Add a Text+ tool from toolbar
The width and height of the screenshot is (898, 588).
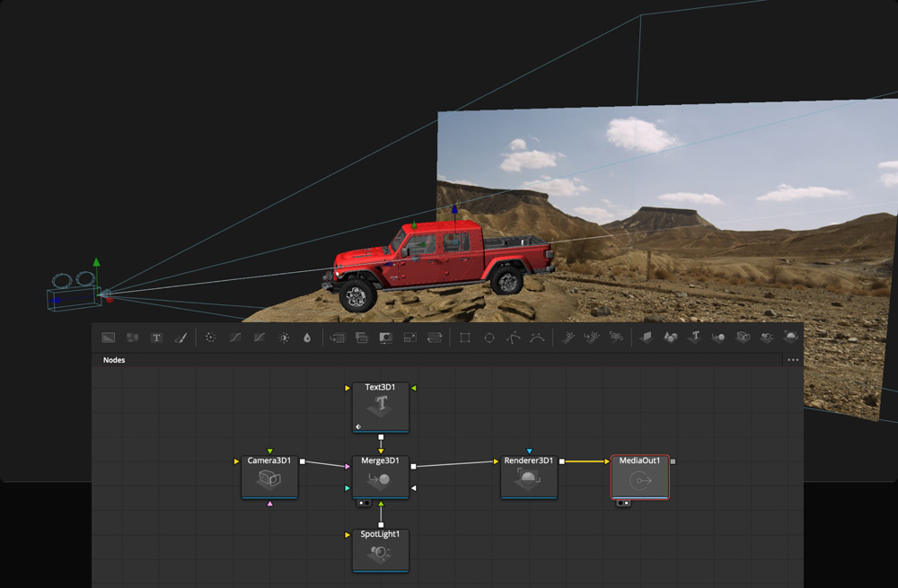pyautogui.click(x=156, y=338)
